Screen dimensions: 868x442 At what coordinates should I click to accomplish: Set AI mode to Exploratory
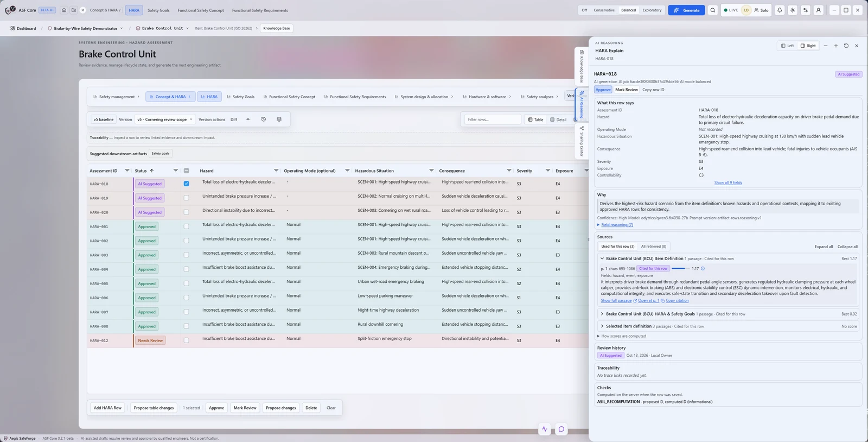click(652, 10)
